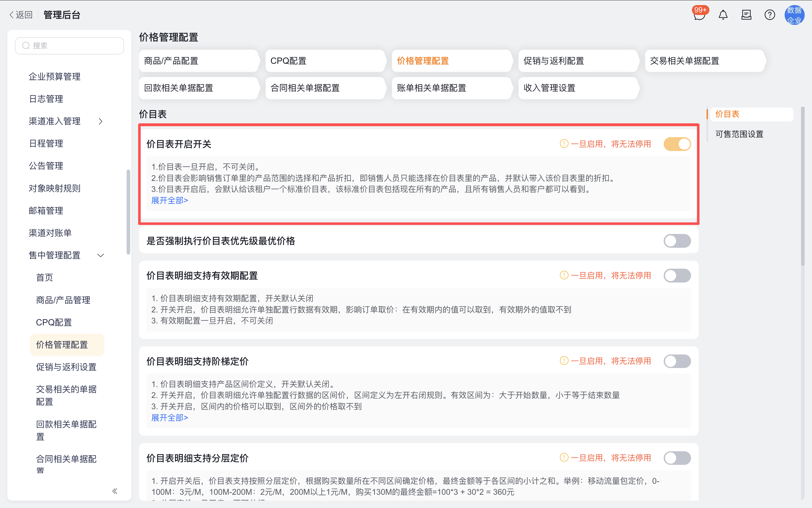Click warning icon beside 价目表开启开关
This screenshot has height=508, width=812.
(564, 144)
